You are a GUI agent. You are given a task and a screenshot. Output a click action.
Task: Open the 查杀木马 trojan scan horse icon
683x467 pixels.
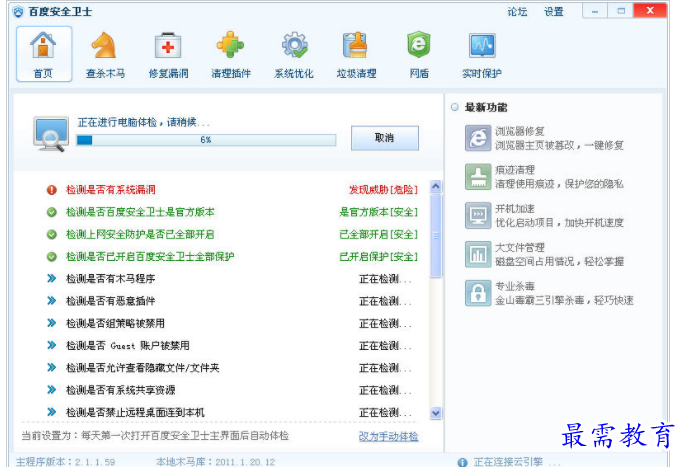105,45
